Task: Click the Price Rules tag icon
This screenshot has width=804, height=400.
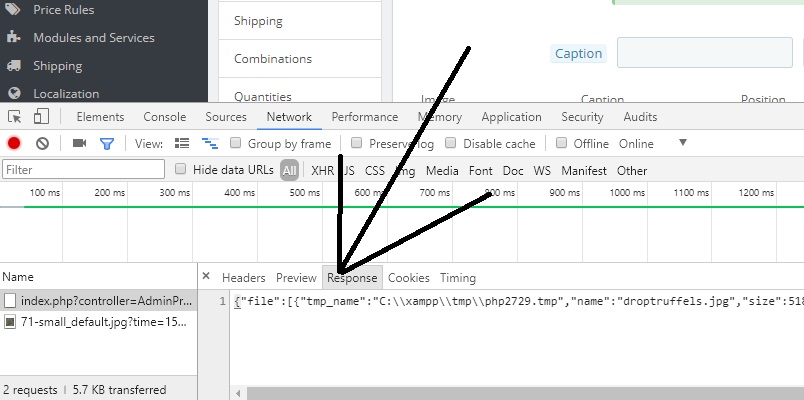Action: pyautogui.click(x=14, y=9)
